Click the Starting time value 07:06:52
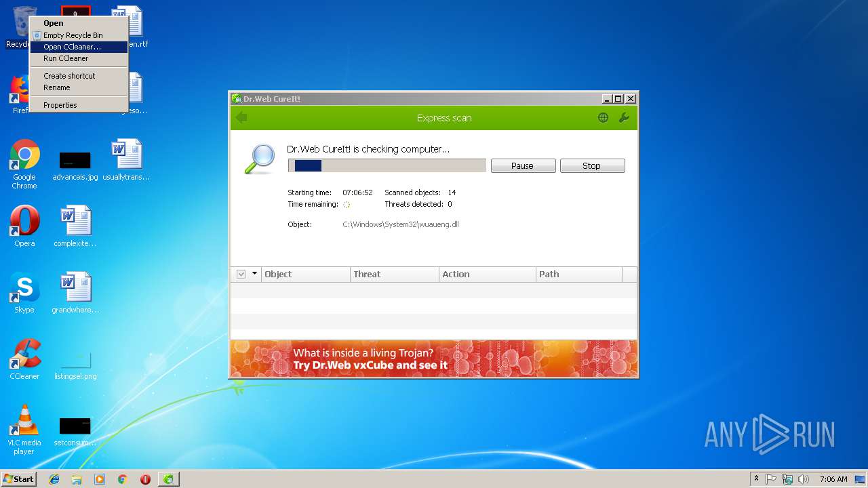The width and height of the screenshot is (868, 488). [357, 192]
